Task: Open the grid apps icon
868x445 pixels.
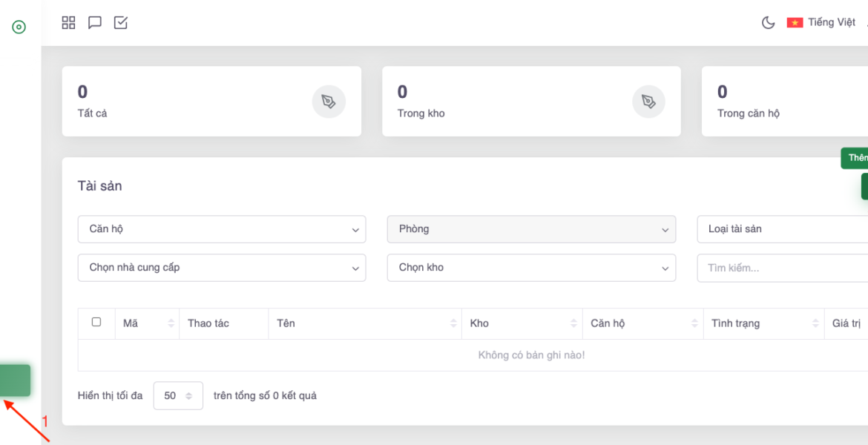Action: click(68, 23)
